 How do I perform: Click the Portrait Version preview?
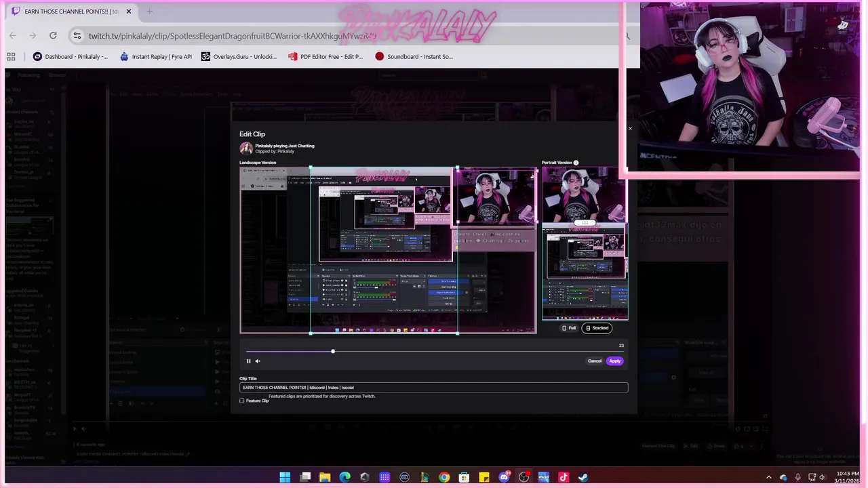tap(585, 243)
